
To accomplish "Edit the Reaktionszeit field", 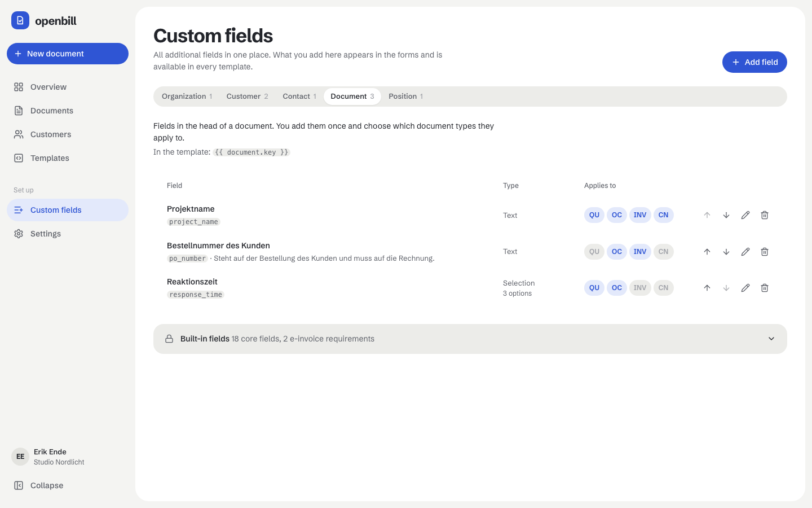I will click(745, 288).
